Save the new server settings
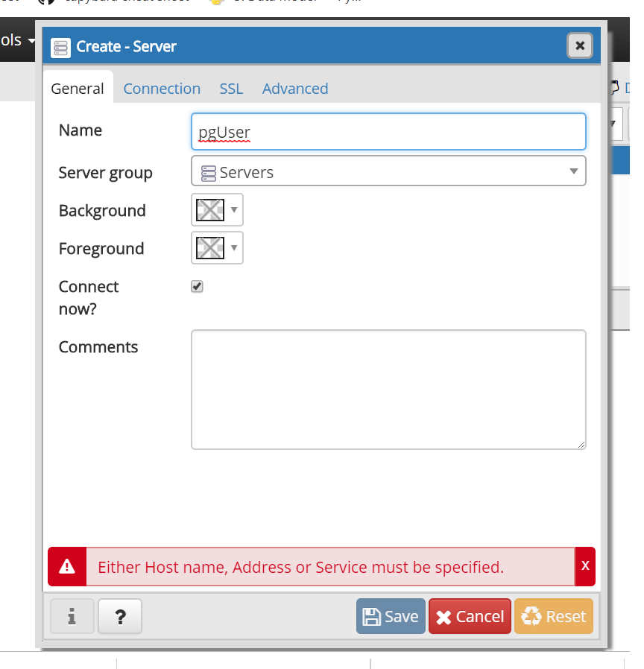Viewport: 644px width, 669px height. [x=391, y=616]
